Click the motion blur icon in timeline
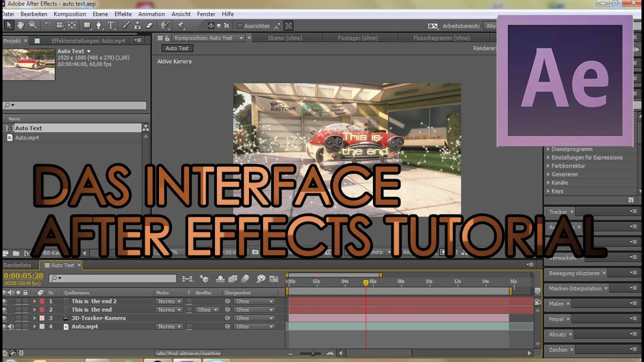 coord(245,278)
